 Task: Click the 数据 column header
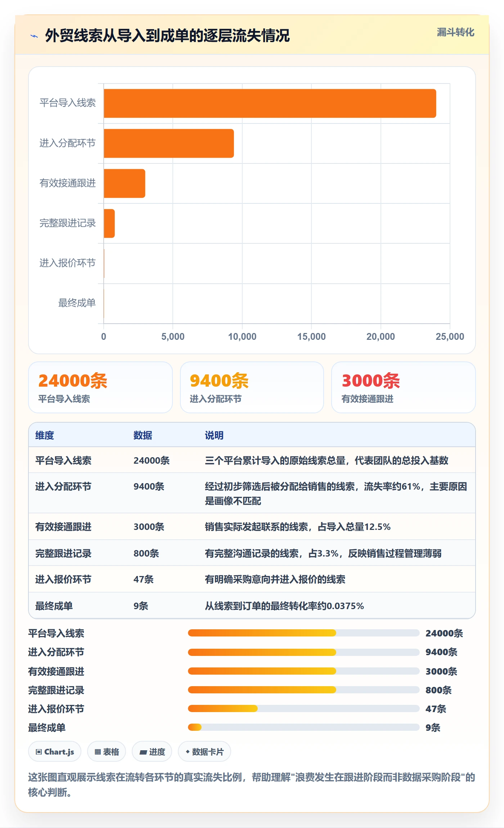[x=143, y=435]
